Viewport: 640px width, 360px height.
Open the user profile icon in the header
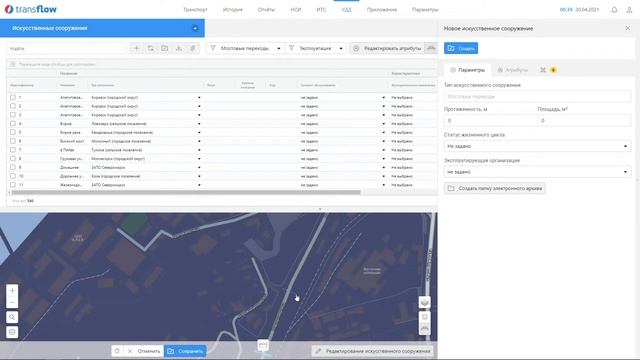coord(629,9)
